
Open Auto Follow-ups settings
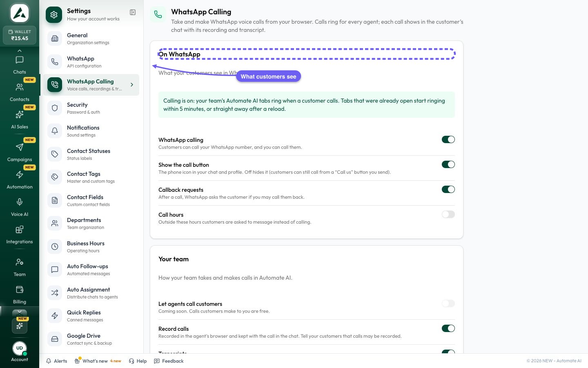pyautogui.click(x=91, y=269)
